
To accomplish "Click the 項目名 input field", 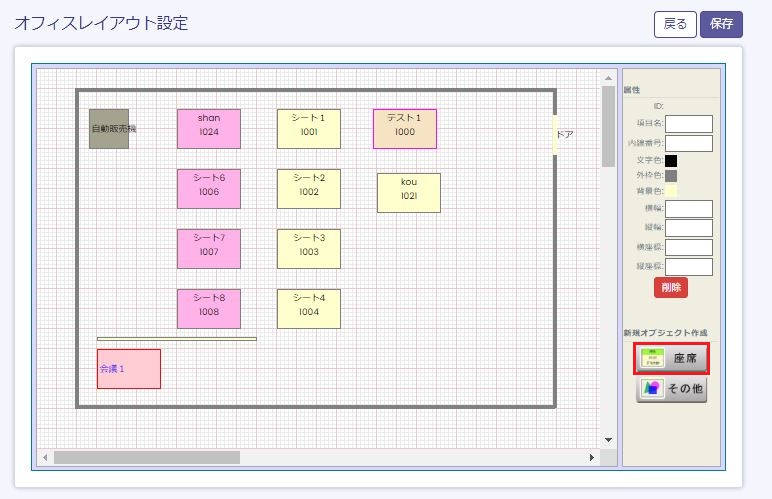I will 688,124.
